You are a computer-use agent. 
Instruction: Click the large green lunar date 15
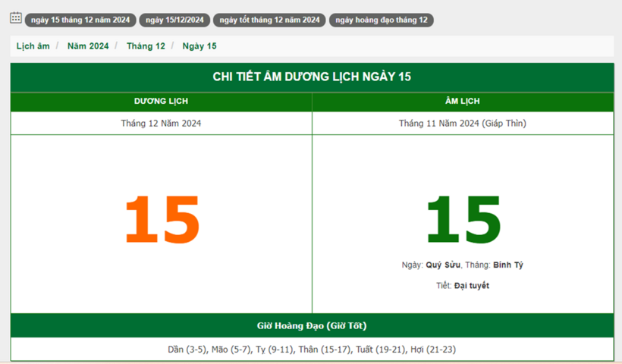[x=463, y=220]
